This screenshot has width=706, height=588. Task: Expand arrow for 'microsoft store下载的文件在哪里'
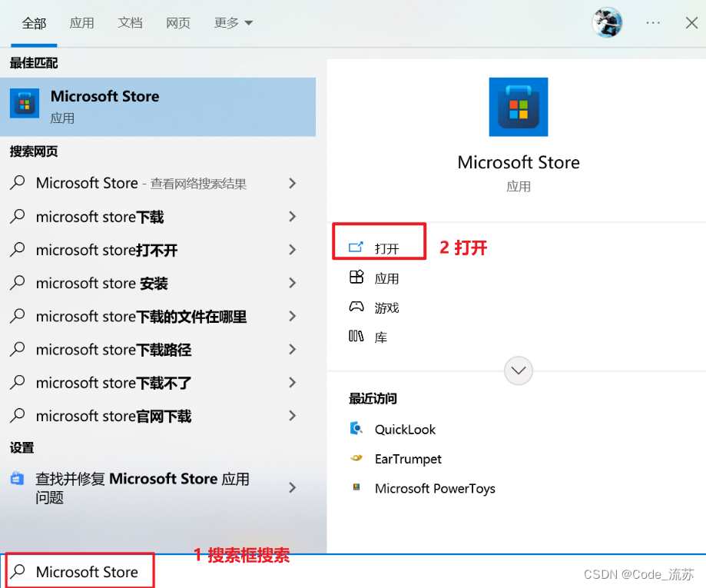coord(292,317)
